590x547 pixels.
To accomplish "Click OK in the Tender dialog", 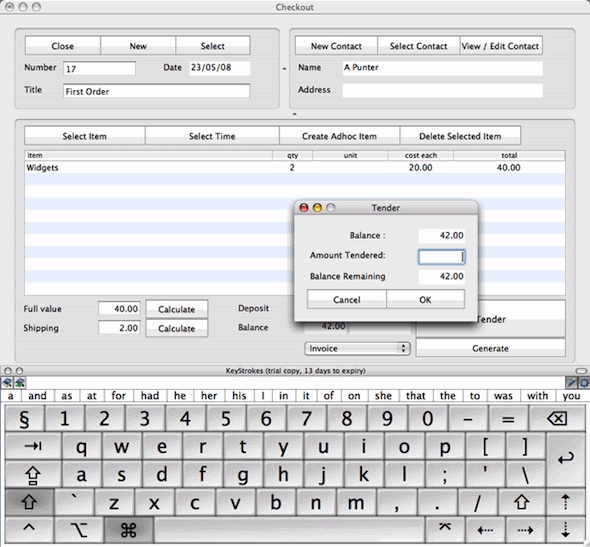I will pos(425,299).
